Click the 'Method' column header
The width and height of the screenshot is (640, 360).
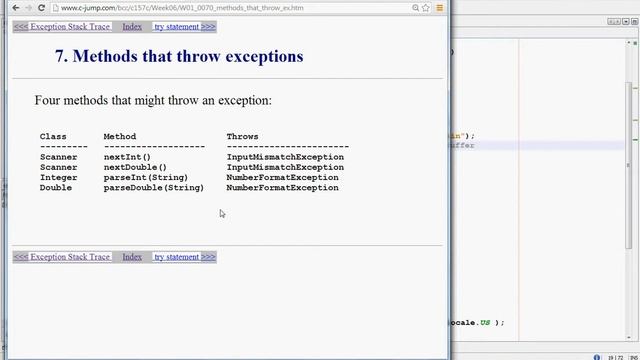pyautogui.click(x=120, y=136)
